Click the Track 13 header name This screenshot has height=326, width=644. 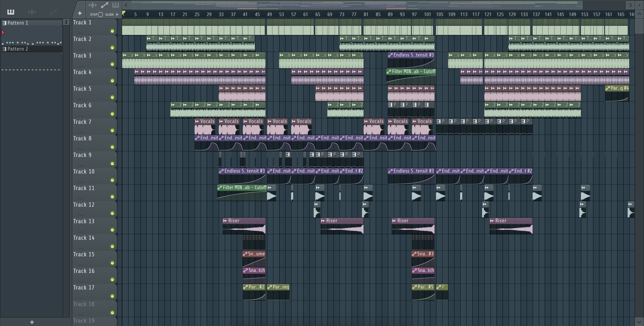[x=84, y=221]
